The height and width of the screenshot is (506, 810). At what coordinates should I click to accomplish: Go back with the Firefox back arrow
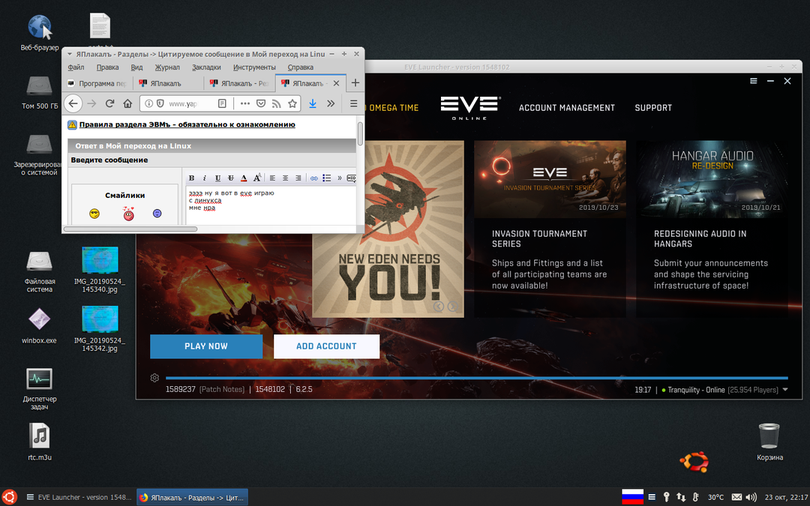click(73, 103)
